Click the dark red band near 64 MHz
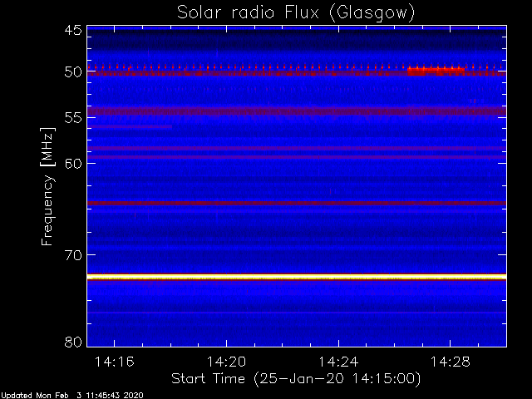532x399 pixels. [x=297, y=203]
